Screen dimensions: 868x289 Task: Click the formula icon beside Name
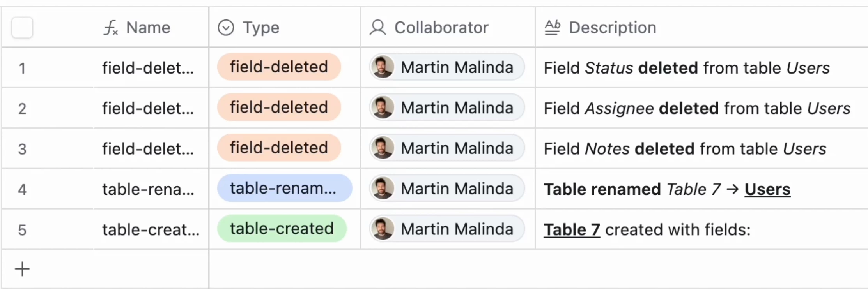pos(111,28)
